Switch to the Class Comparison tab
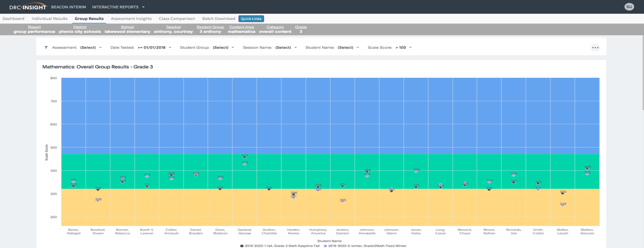The height and width of the screenshot is (248, 644). (x=177, y=19)
